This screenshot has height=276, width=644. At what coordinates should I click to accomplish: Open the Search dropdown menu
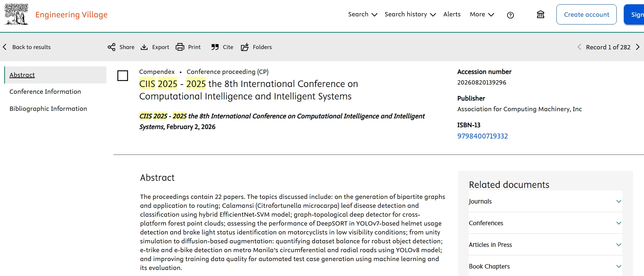pyautogui.click(x=362, y=15)
